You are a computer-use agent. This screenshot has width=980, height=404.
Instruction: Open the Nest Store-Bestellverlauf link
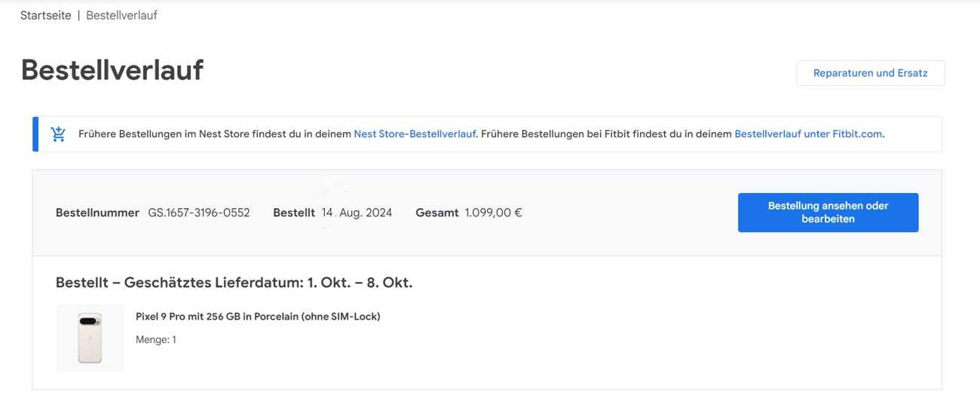pyautogui.click(x=415, y=134)
